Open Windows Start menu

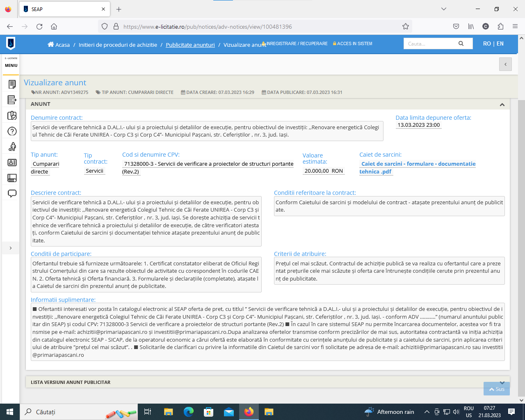tap(10, 412)
